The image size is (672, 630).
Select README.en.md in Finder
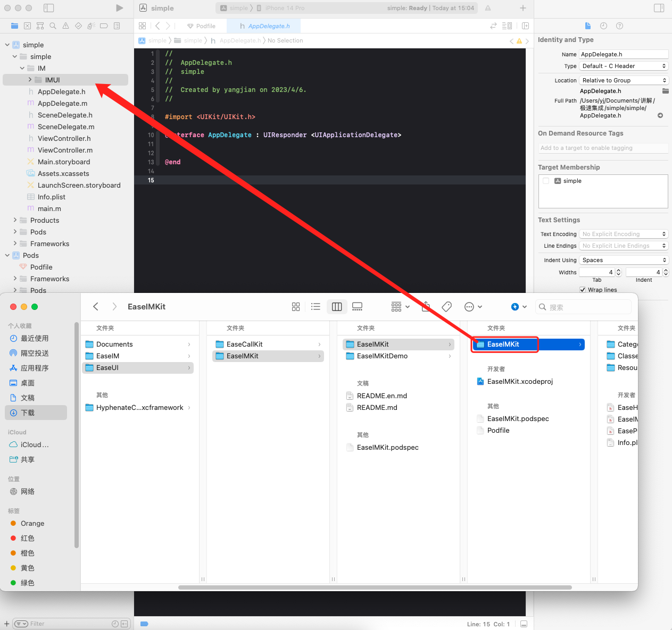[382, 396]
